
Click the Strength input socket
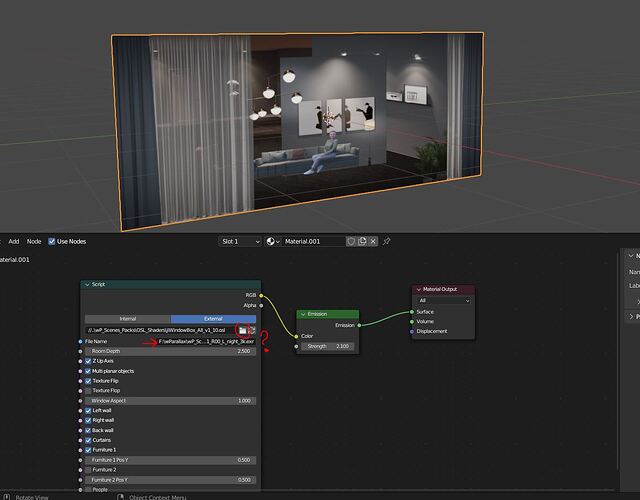click(x=296, y=347)
